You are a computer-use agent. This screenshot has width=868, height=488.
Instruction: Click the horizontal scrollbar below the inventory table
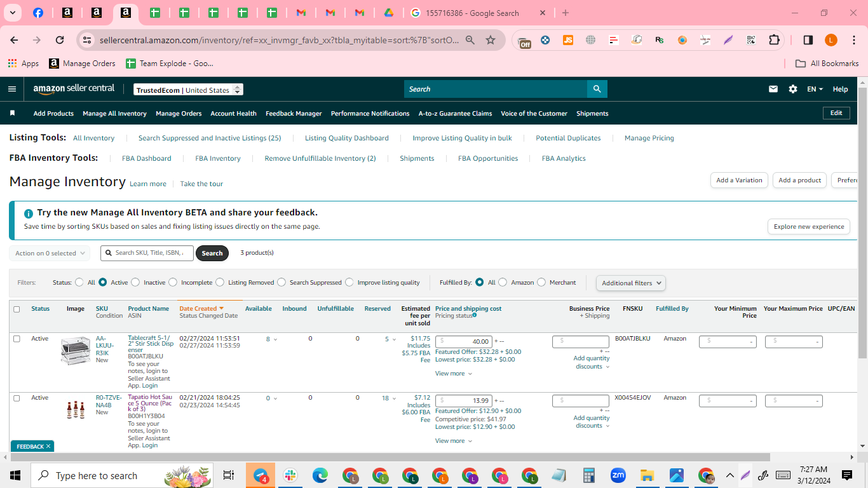tap(390, 457)
